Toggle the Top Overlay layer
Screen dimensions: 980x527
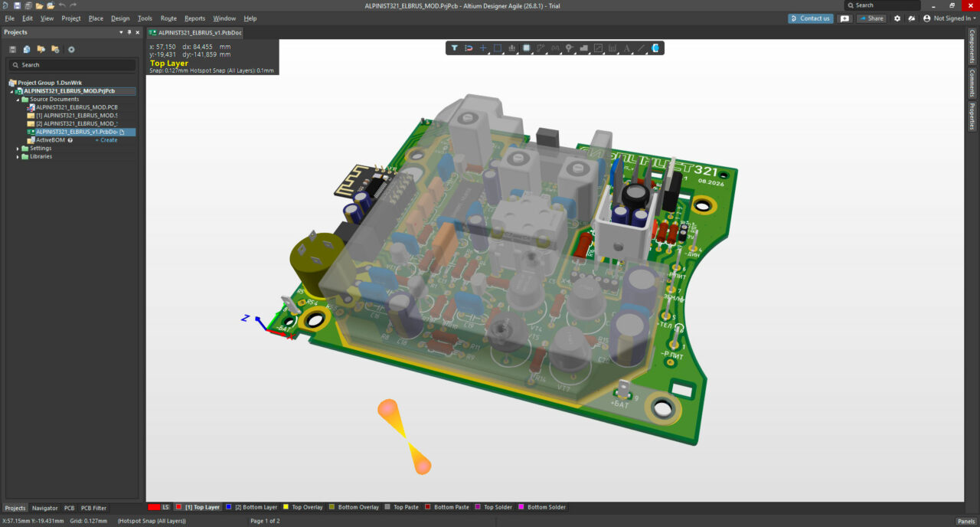286,507
